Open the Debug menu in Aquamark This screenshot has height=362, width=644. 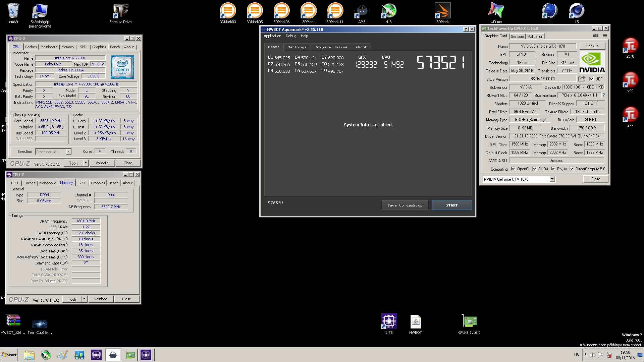291,36
